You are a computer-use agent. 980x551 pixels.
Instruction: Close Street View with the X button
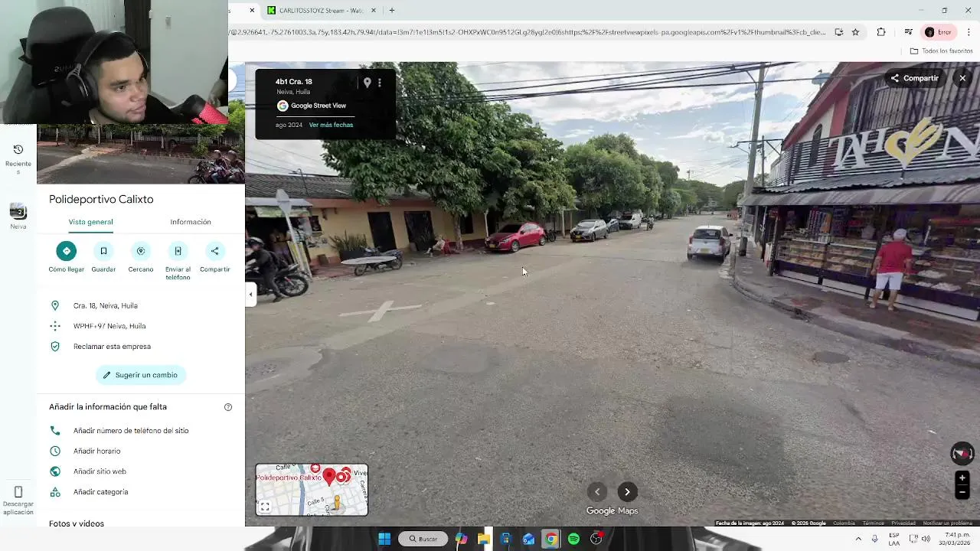click(x=962, y=78)
